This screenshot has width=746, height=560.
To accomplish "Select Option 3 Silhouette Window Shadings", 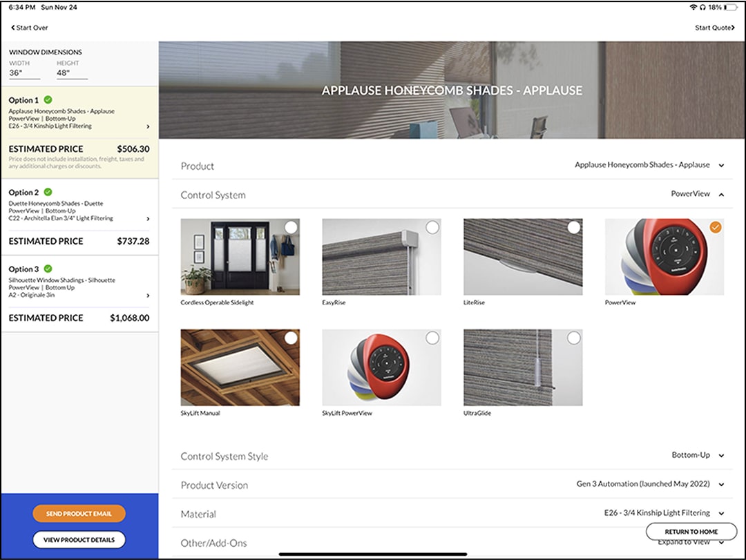I will pyautogui.click(x=79, y=293).
